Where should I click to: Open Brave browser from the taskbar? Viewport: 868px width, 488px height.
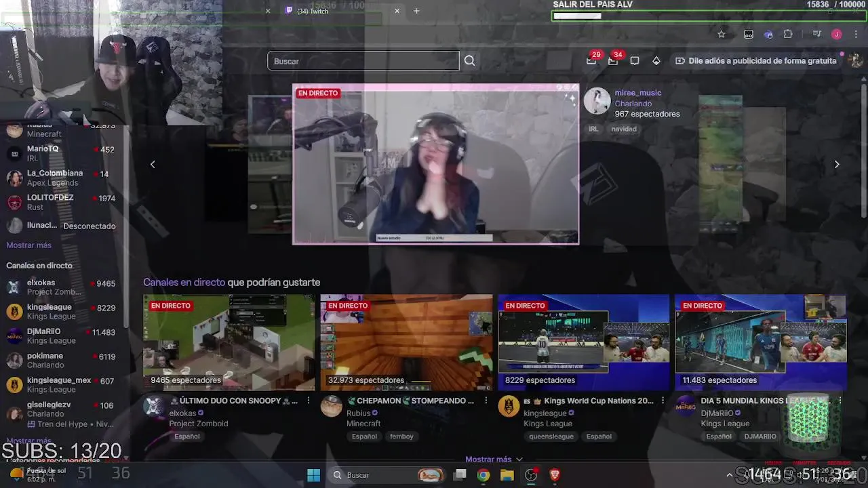(x=555, y=475)
